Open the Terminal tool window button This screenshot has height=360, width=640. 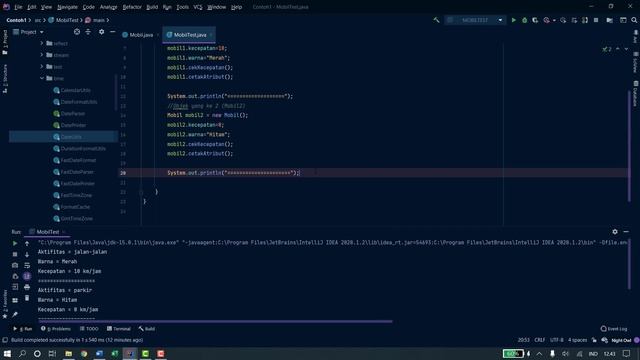point(119,329)
